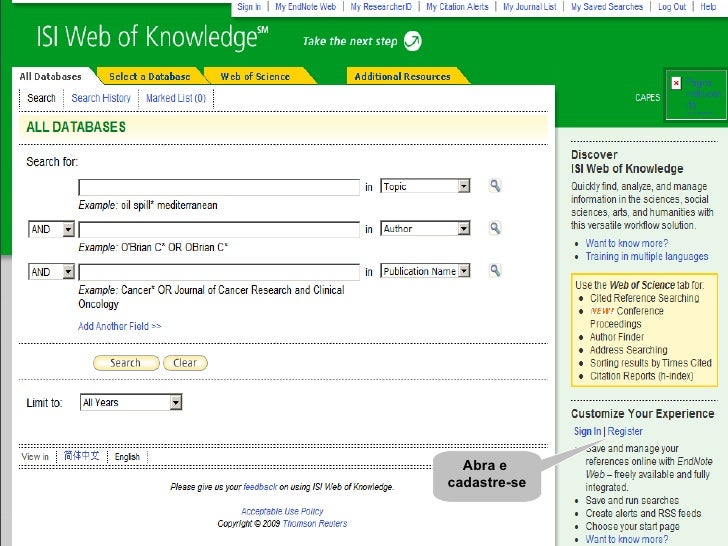
Task: Click the broken image icon beside CAPES
Action: 676,83
